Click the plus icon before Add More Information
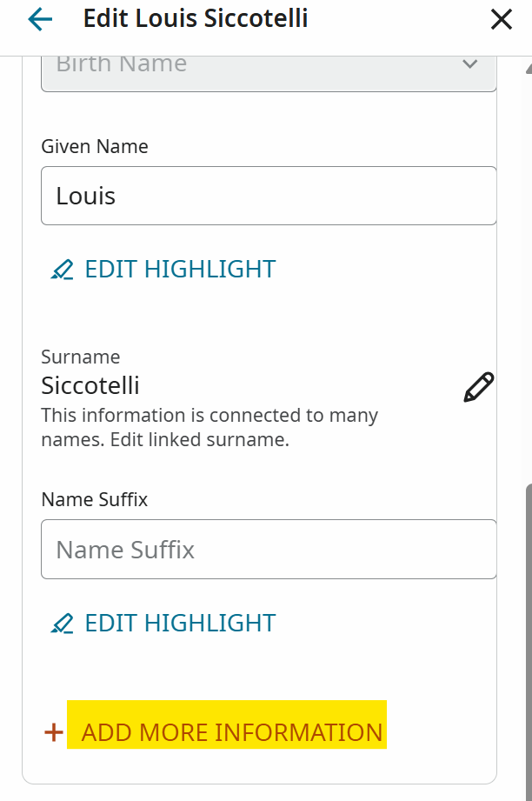The width and height of the screenshot is (532, 801). (54, 732)
